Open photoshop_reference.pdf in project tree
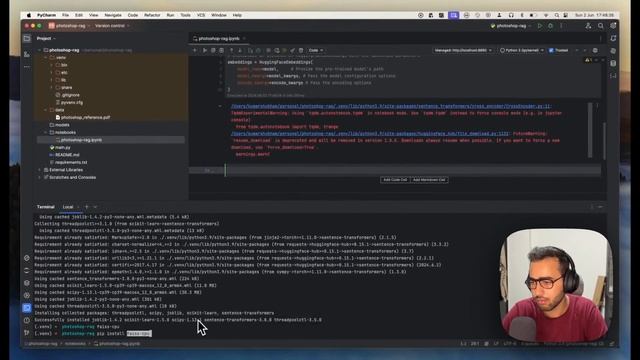The height and width of the screenshot is (360, 640). (85, 117)
